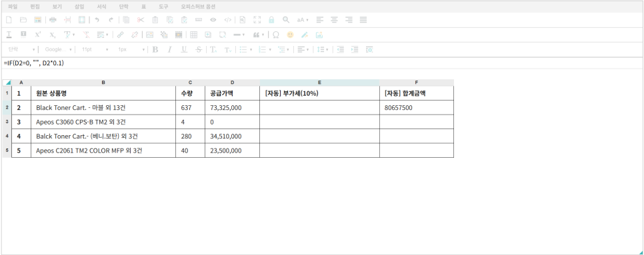Click the paste clipboard icon
644x255 pixels.
tap(155, 20)
